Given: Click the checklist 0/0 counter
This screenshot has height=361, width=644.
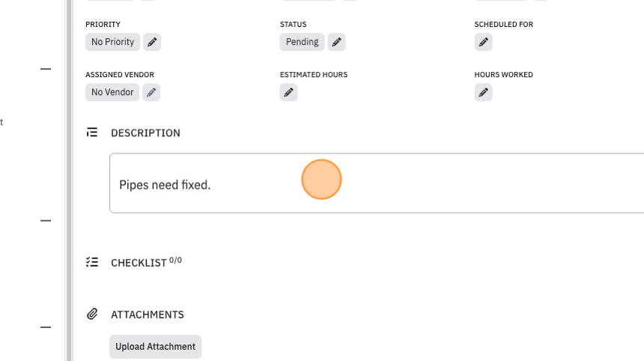Looking at the screenshot, I should pos(175,261).
